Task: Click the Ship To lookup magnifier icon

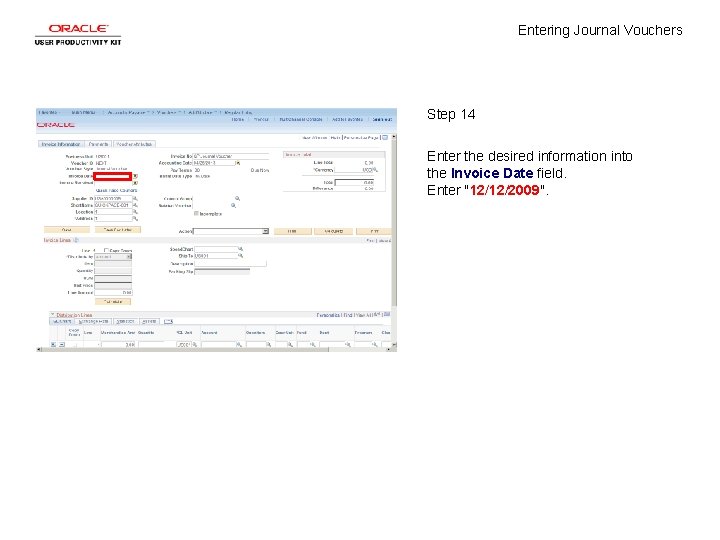Action: (240, 256)
